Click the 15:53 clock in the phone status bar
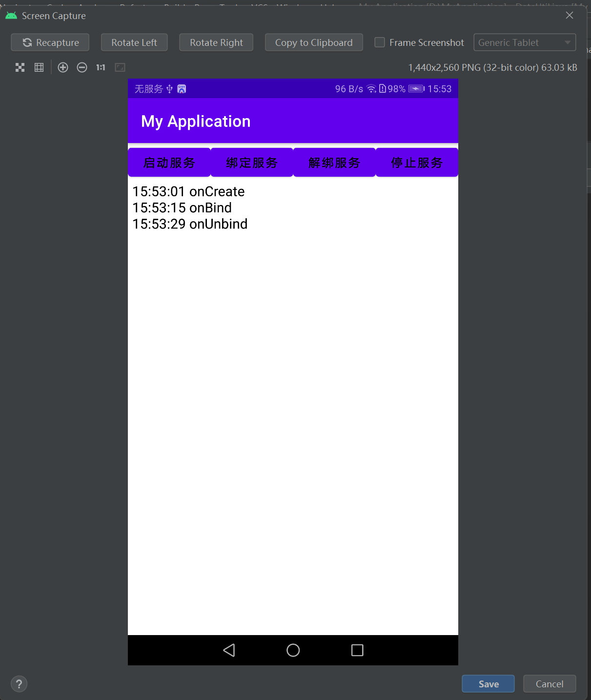This screenshot has width=591, height=700. pyautogui.click(x=440, y=89)
